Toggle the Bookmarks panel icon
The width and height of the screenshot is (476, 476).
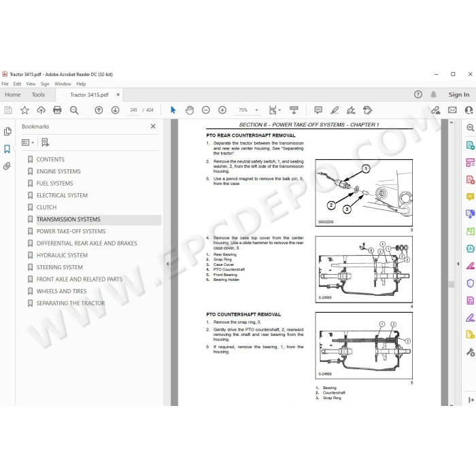tap(7, 149)
